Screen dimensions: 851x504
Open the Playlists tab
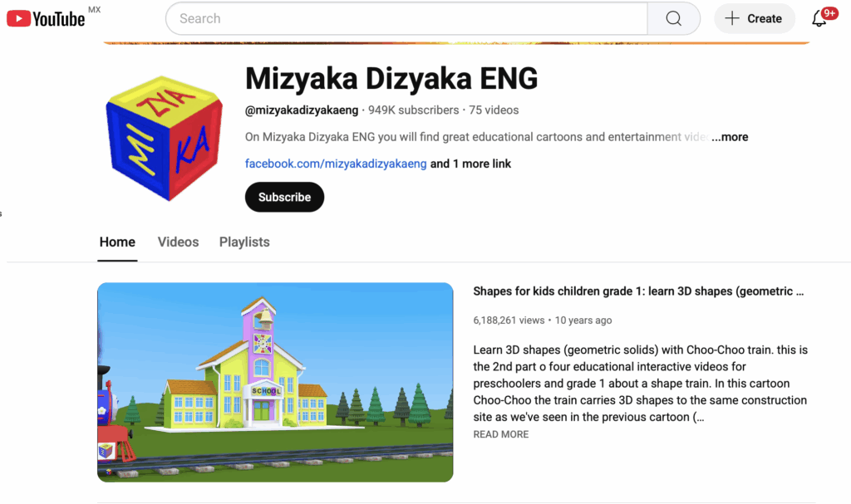[243, 242]
